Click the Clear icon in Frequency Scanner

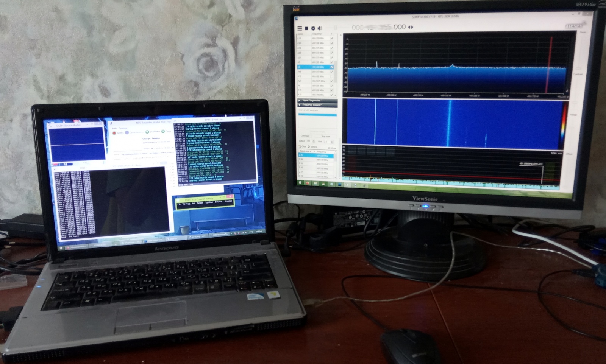pos(303,146)
